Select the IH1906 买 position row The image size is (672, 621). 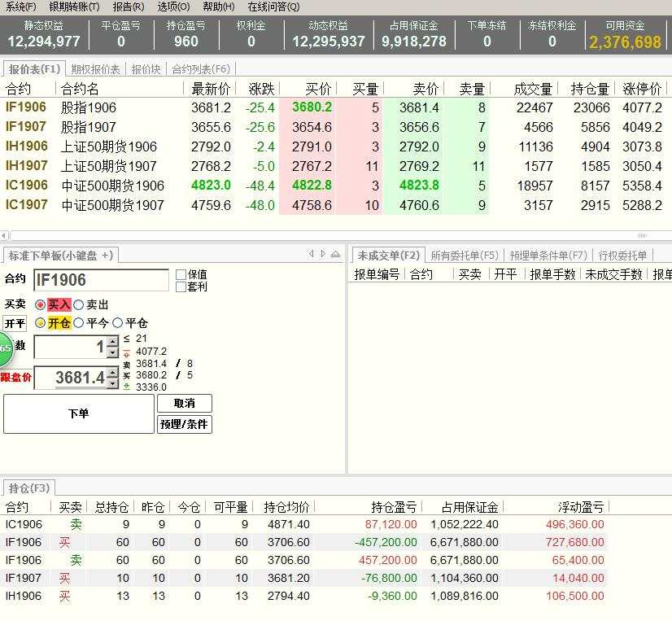pyautogui.click(x=304, y=596)
